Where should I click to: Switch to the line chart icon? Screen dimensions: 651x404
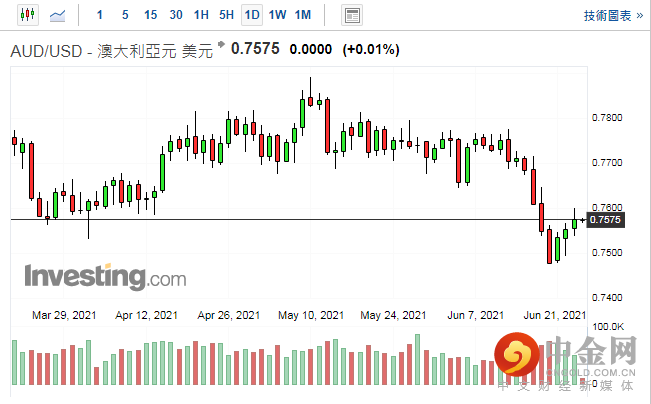click(59, 15)
